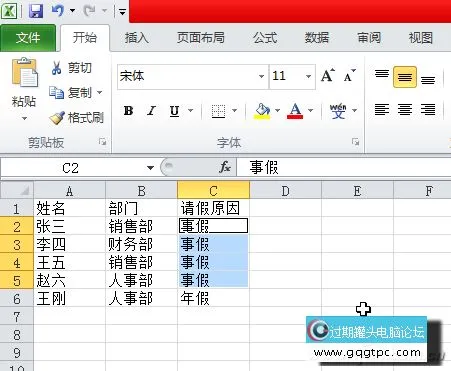Open the 字体 dialog launcher
The height and width of the screenshot is (371, 451).
(355, 142)
